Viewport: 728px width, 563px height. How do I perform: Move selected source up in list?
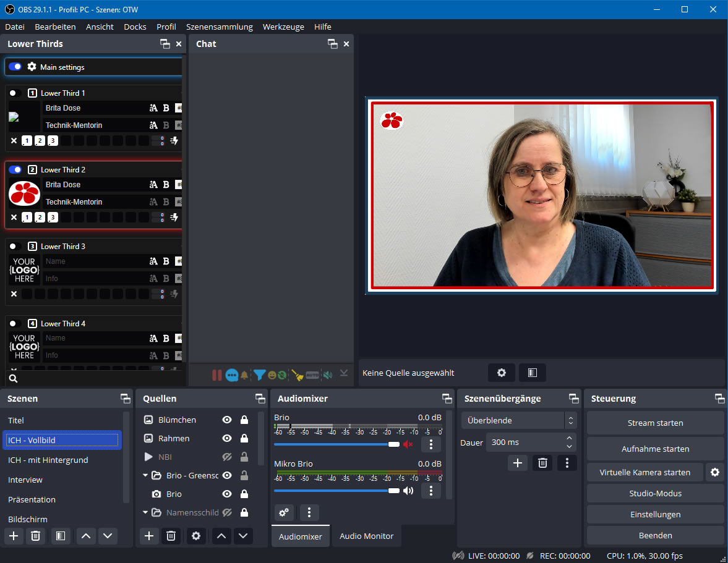click(221, 536)
